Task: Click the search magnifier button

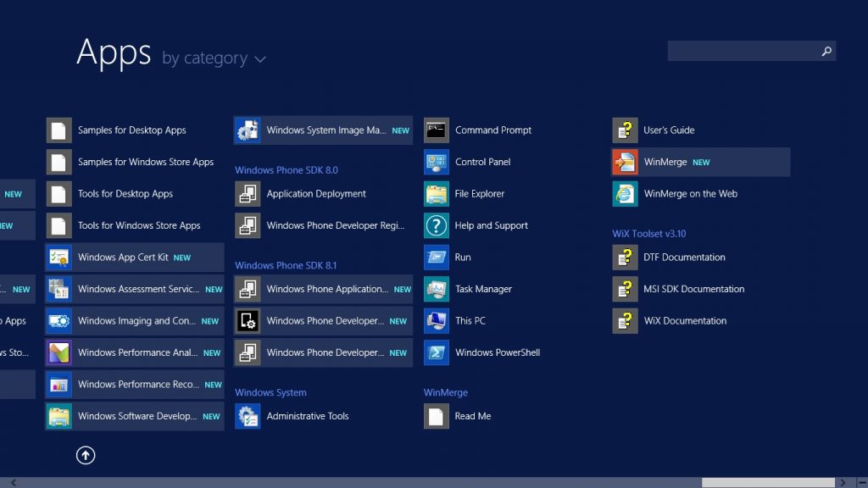Action: (826, 52)
